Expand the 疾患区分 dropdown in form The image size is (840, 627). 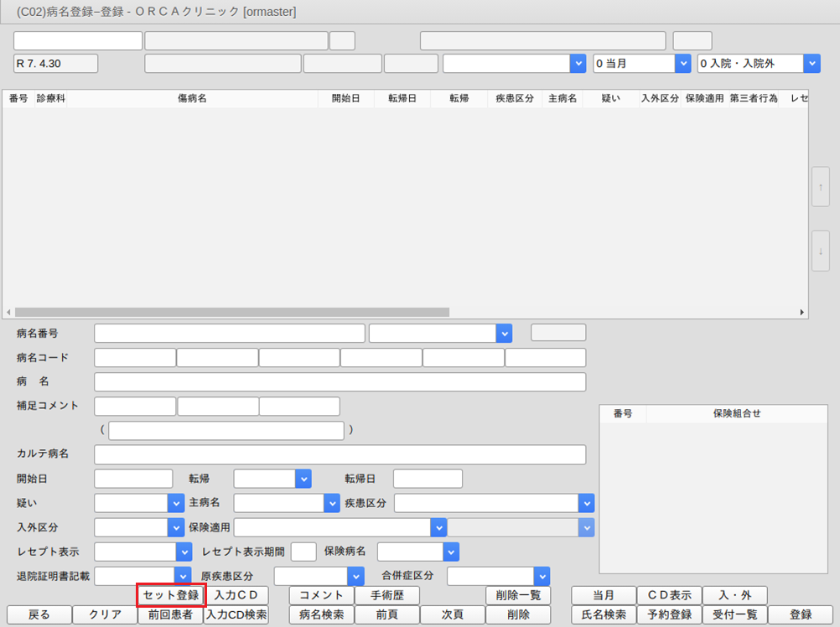click(494, 503)
